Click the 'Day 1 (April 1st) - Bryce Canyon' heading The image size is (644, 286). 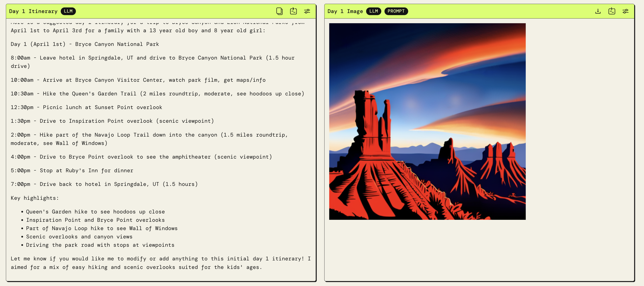pos(85,44)
